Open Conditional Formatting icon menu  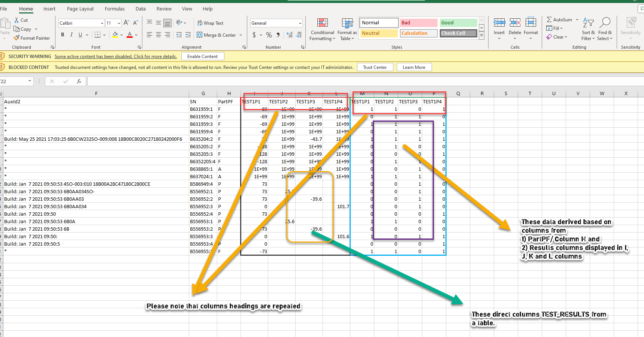click(x=322, y=23)
